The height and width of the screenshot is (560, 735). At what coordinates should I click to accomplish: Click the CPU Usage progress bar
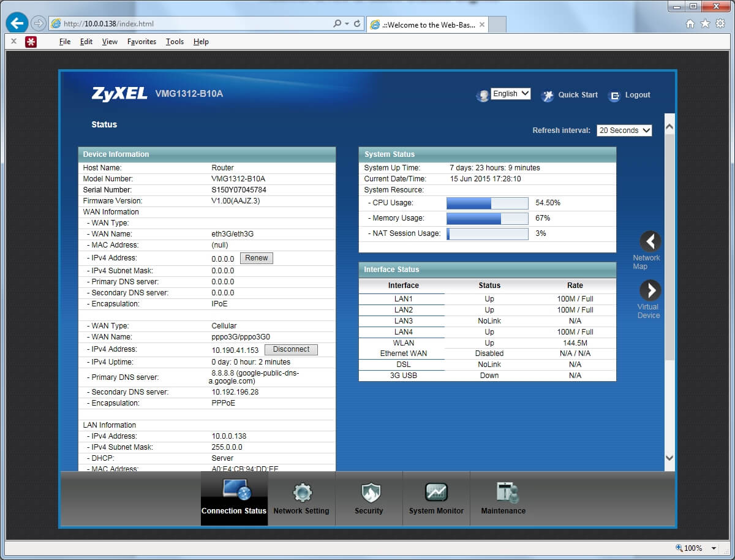click(487, 203)
